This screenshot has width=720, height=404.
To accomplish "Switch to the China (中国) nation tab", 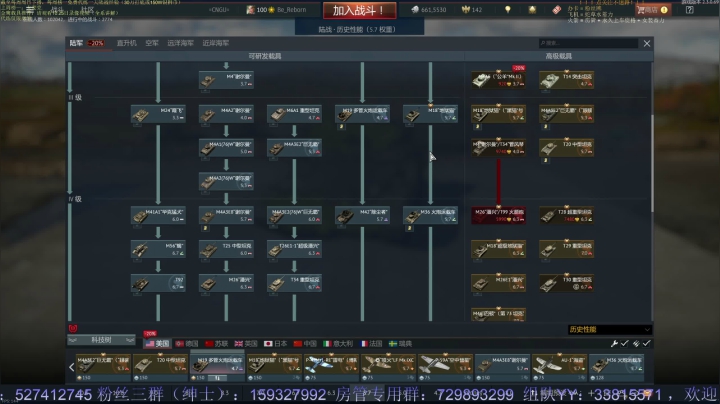I will tap(305, 343).
